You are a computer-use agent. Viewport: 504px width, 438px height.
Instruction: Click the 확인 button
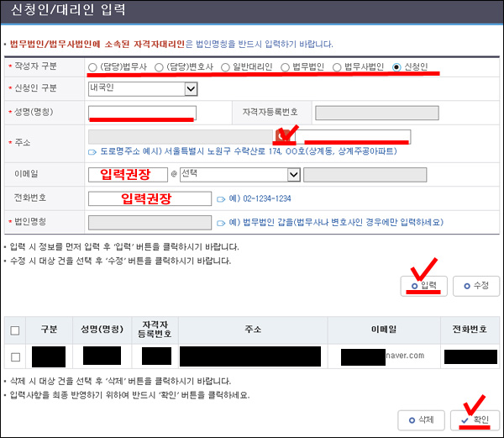click(x=475, y=420)
